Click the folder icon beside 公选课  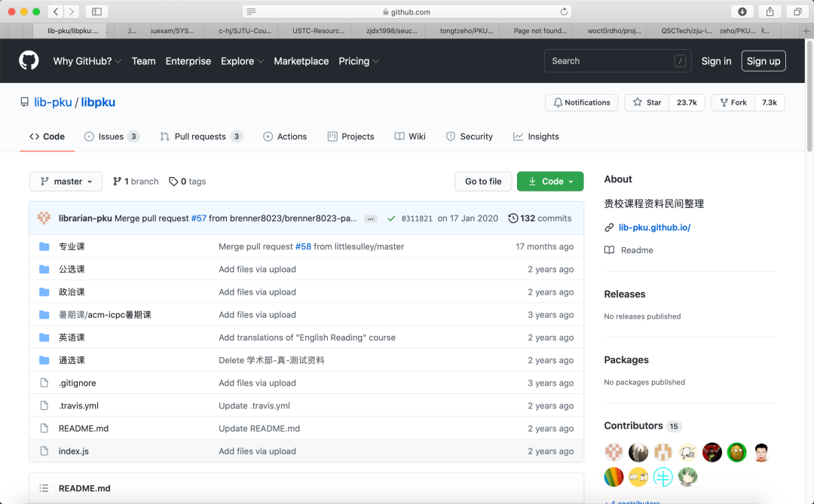click(x=44, y=269)
